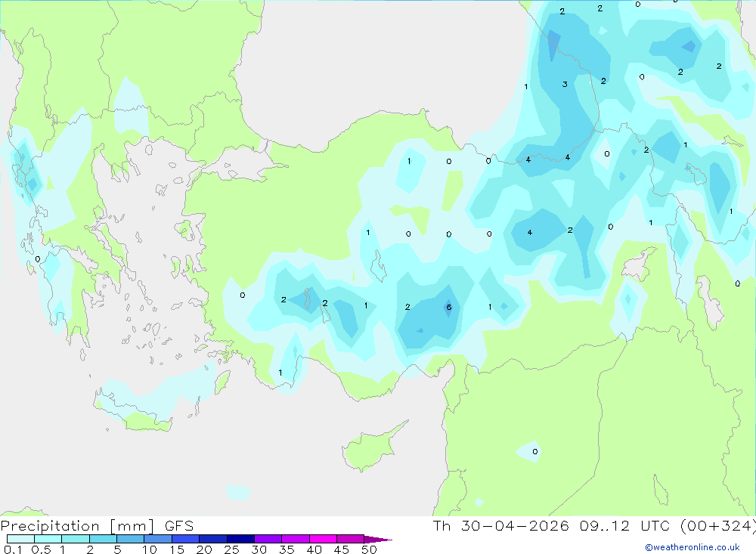This screenshot has height=554, width=756.
Task: Click the '0.1' legend scale label
Action: 13,549
